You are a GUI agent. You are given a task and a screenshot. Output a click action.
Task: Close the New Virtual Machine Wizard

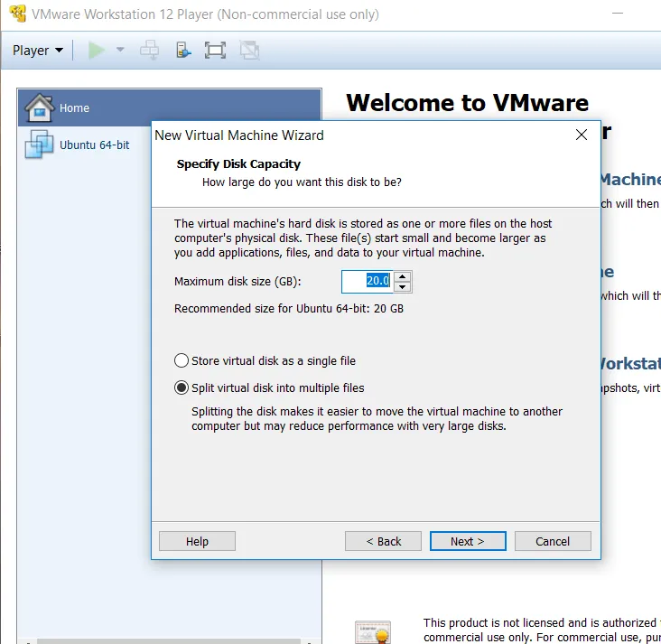(582, 135)
